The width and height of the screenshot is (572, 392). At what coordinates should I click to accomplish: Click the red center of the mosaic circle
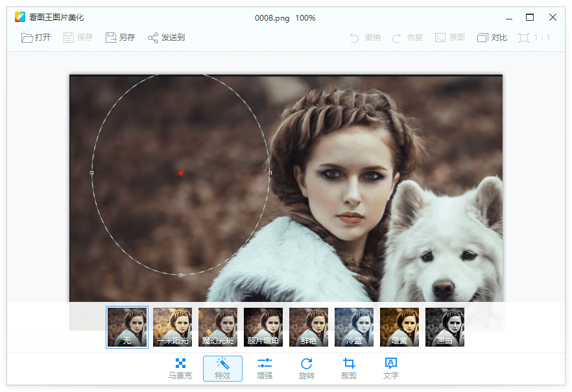coord(180,173)
